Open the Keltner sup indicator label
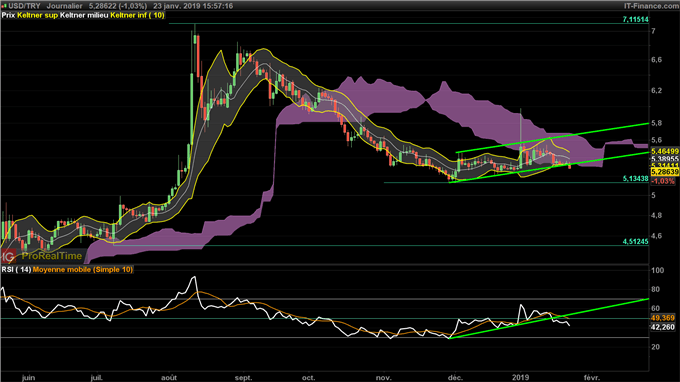 click(x=38, y=15)
